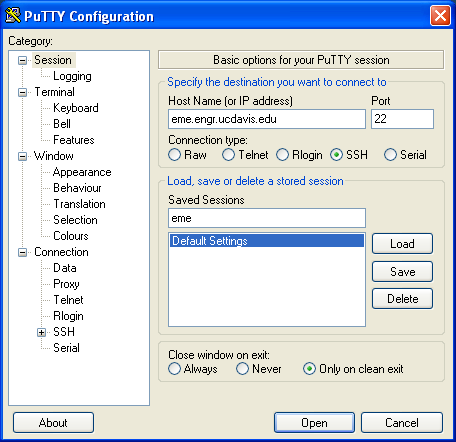Choose Always for close window on exit
456x442 pixels.
[174, 369]
